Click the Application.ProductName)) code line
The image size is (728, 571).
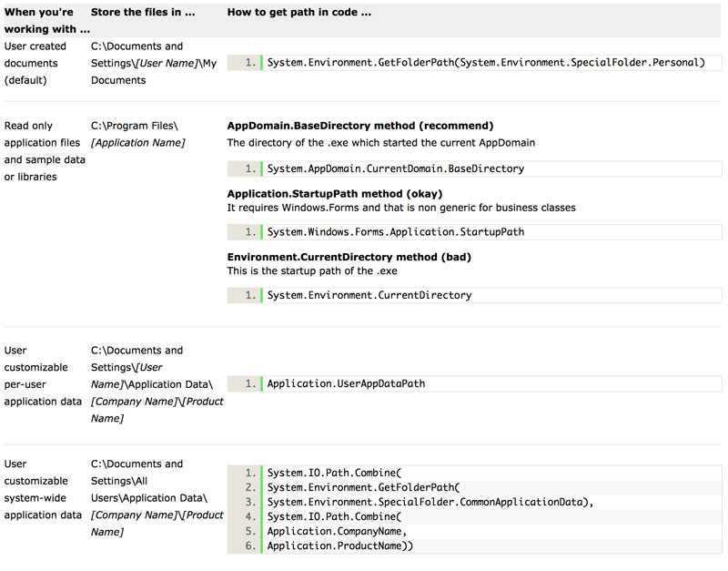coord(339,546)
